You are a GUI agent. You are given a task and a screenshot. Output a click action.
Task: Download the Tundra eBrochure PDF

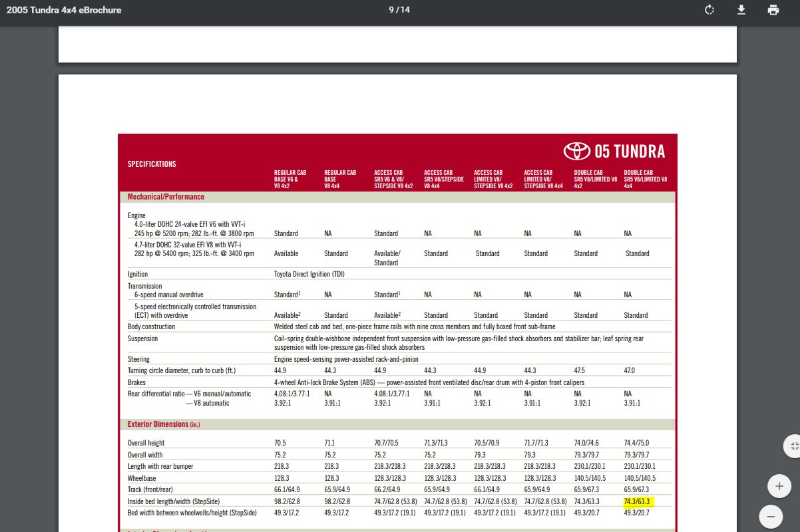[741, 10]
